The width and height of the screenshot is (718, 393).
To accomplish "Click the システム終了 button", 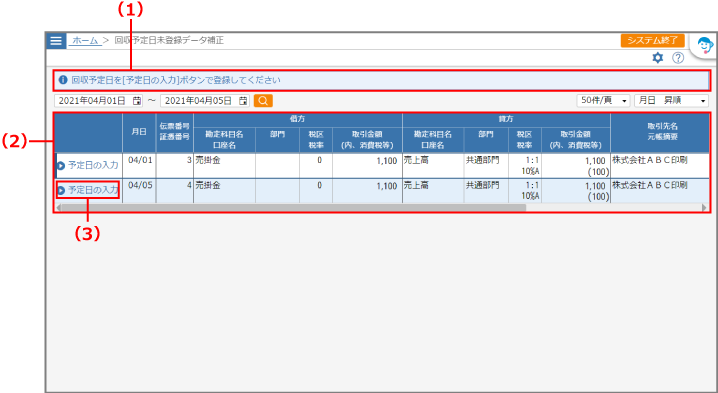I will click(653, 40).
